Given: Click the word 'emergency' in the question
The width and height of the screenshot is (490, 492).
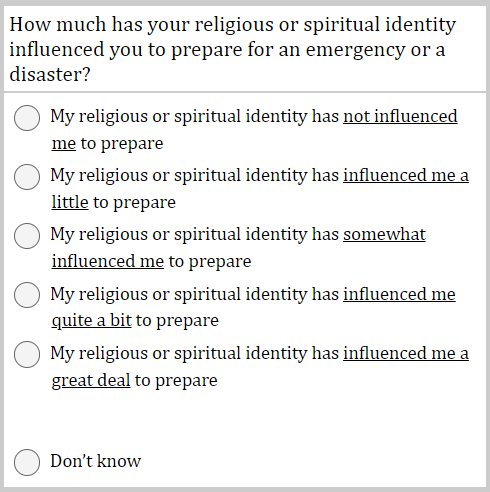Looking at the screenshot, I should click(356, 50).
